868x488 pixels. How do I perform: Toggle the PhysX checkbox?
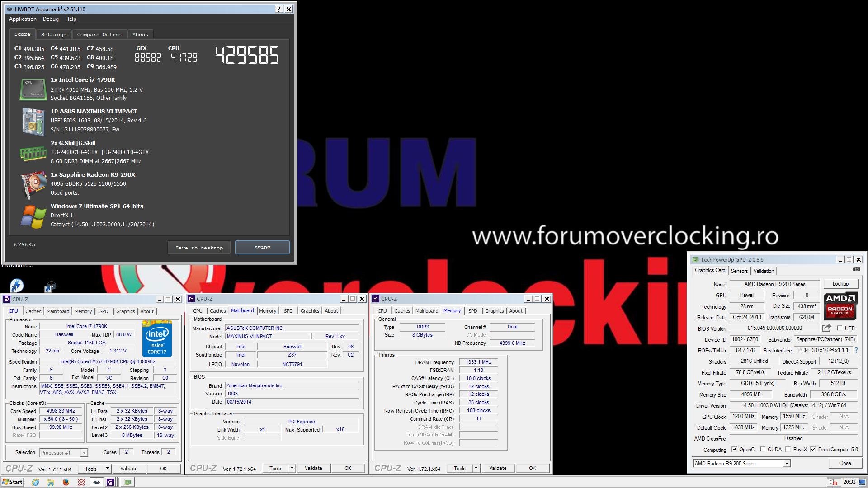788,450
